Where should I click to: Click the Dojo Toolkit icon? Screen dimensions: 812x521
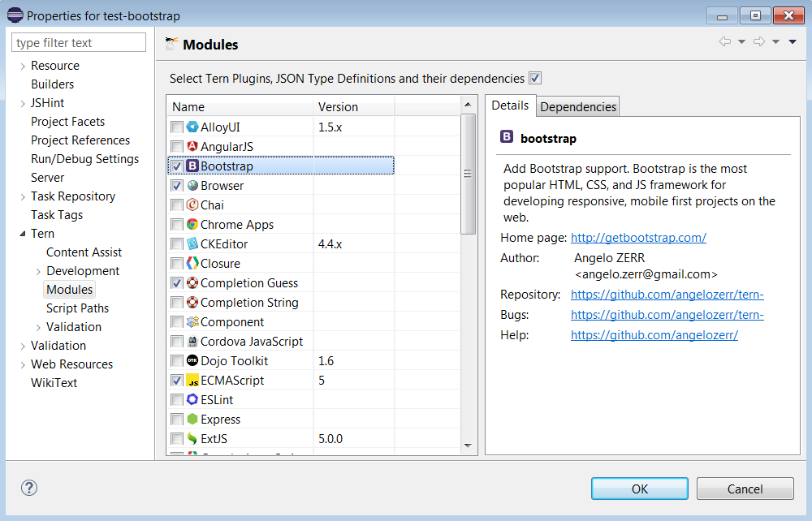[192, 360]
